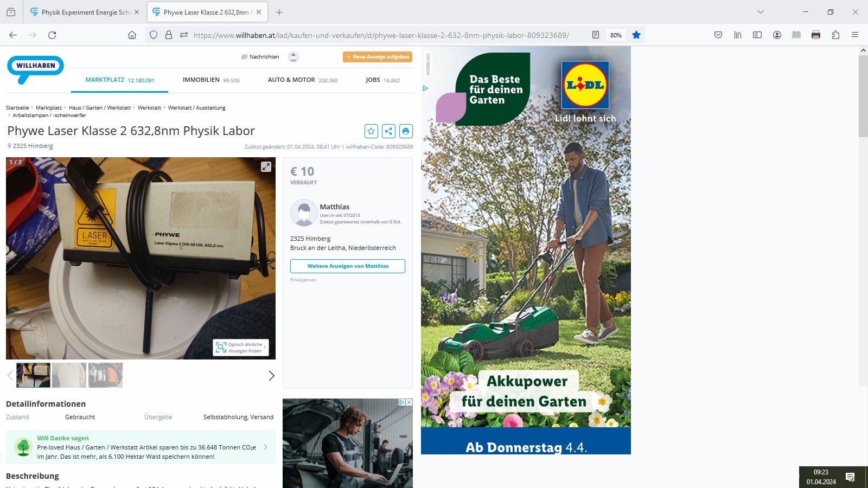
Task: Open a new browser tab
Action: (x=279, y=12)
